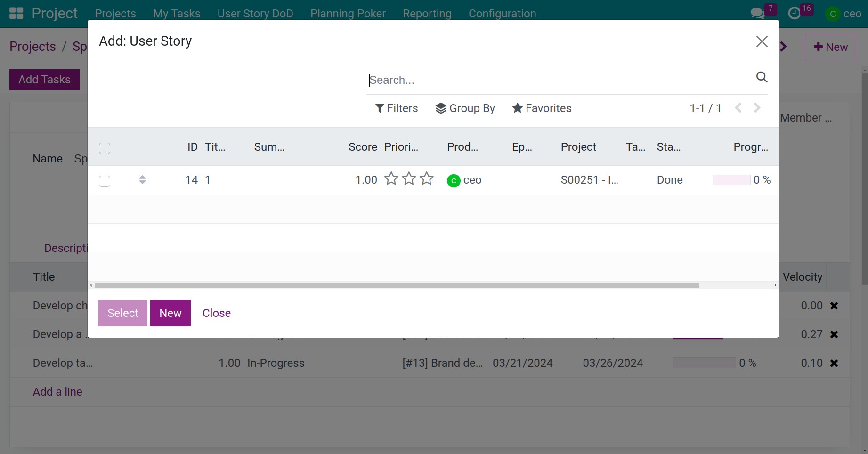This screenshot has width=868, height=454.
Task: Click the search magnifier icon
Action: [x=762, y=77]
